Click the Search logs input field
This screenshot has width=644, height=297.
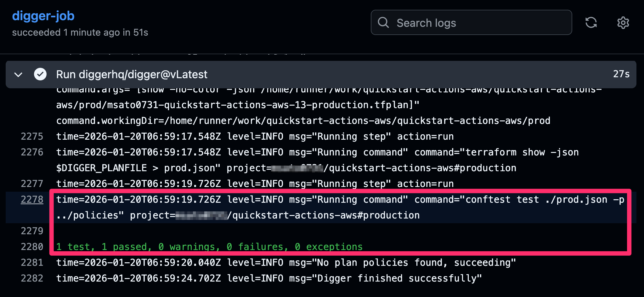tap(456, 22)
